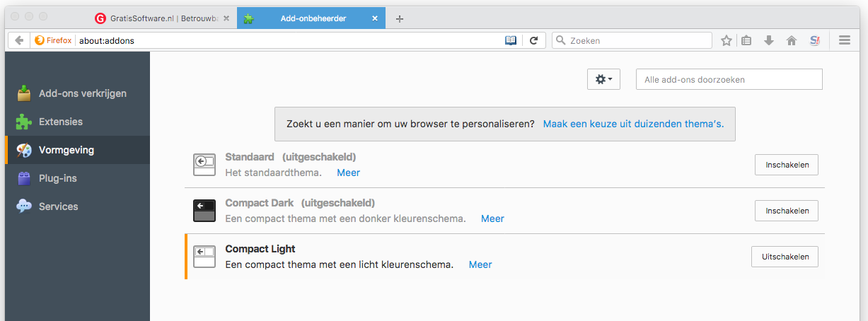
Task: Bookmark this page with star icon
Action: pos(726,41)
